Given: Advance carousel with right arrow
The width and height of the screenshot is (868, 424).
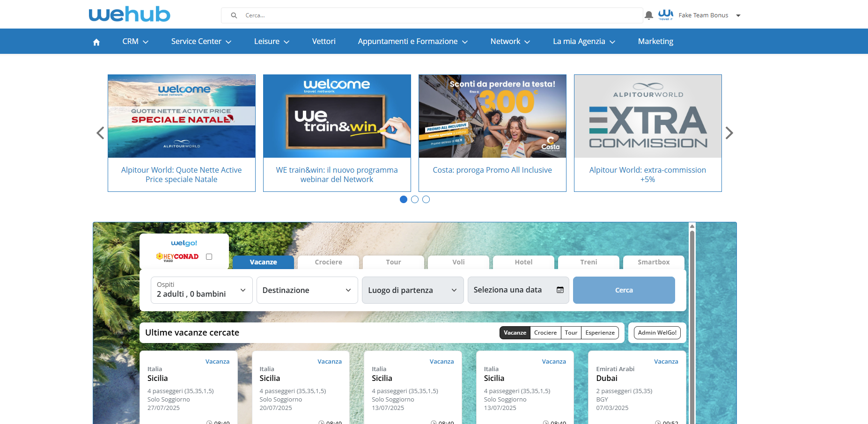Looking at the screenshot, I should [x=729, y=133].
